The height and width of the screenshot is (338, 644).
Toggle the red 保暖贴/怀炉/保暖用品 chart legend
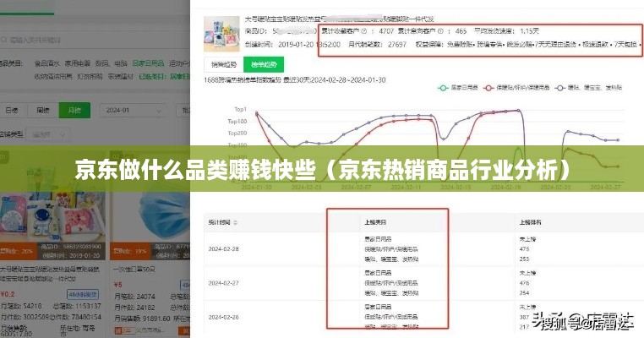(x=516, y=88)
